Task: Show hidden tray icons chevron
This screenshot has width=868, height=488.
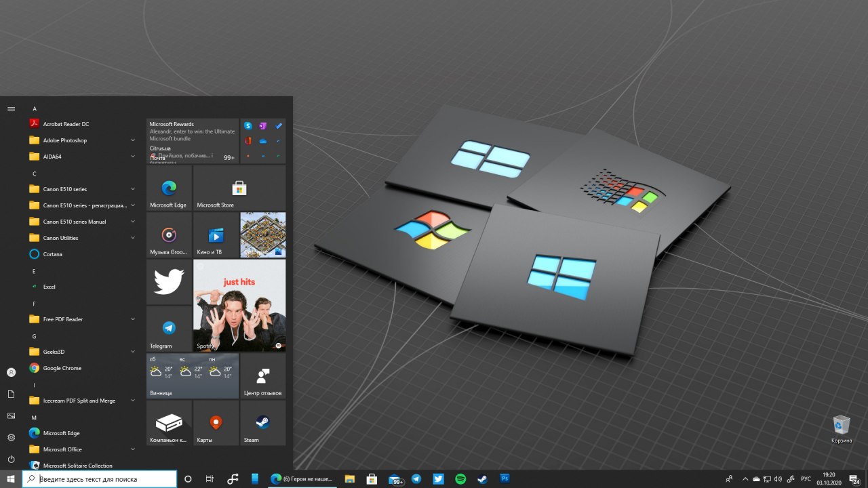Action: pos(745,479)
